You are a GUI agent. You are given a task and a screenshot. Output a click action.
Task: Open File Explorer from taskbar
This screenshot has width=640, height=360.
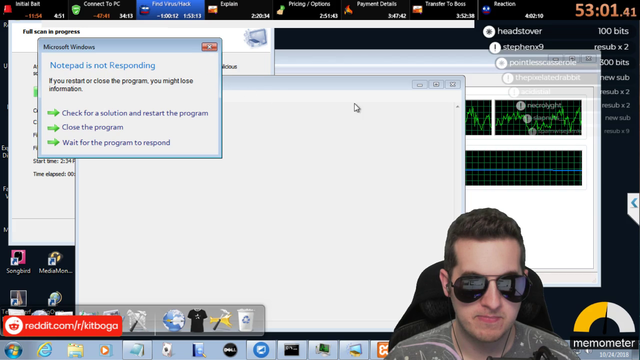point(76,350)
